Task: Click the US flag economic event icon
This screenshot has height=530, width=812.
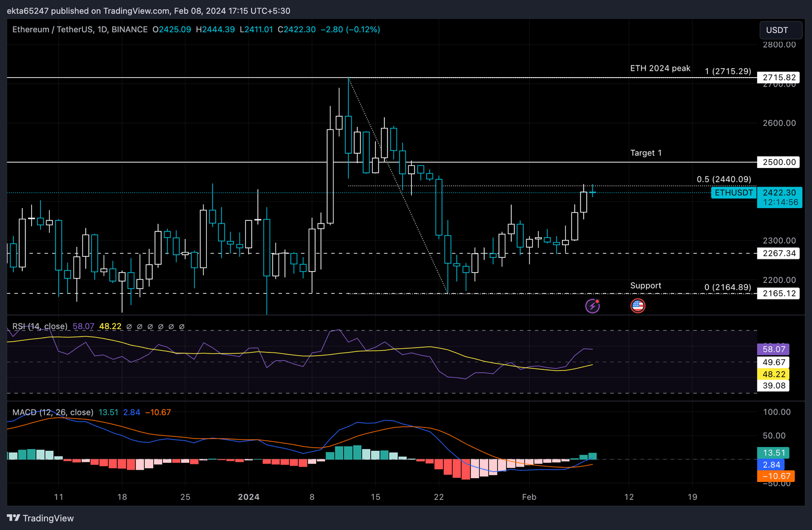Action: point(638,305)
